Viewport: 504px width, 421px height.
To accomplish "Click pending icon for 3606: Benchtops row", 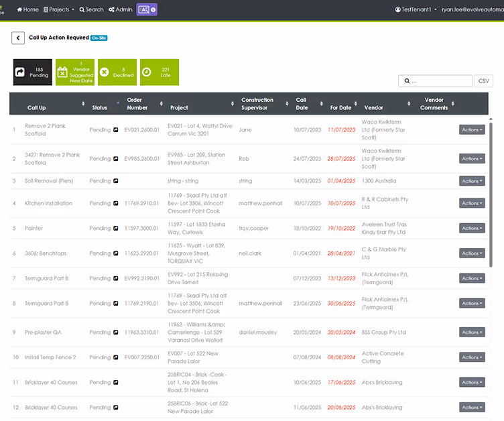I will click(x=116, y=253).
